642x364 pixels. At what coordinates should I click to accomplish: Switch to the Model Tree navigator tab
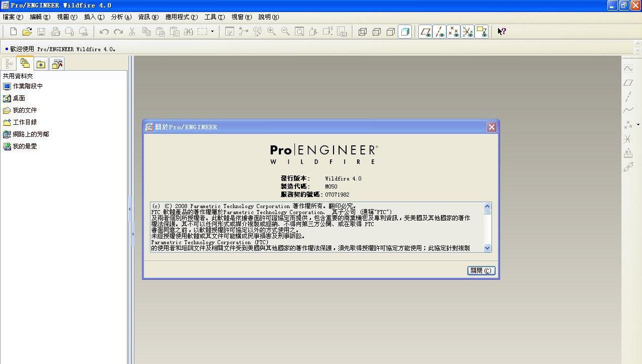[x=9, y=64]
